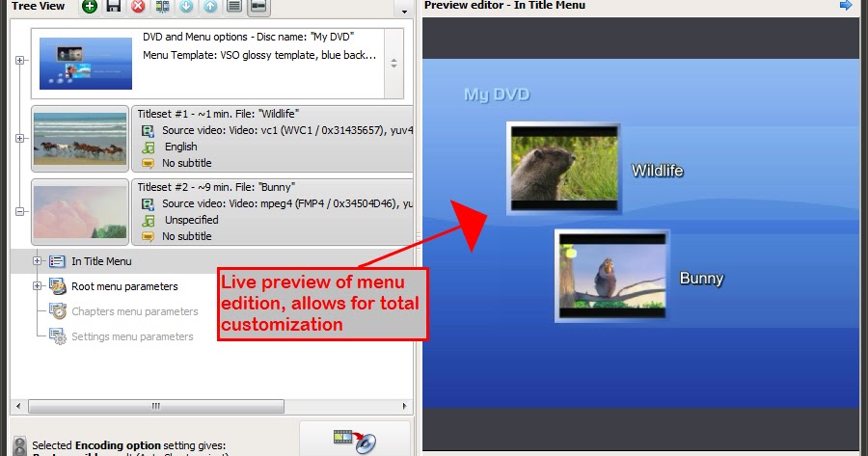
Task: Click the floppy disk save icon
Action: [114, 6]
